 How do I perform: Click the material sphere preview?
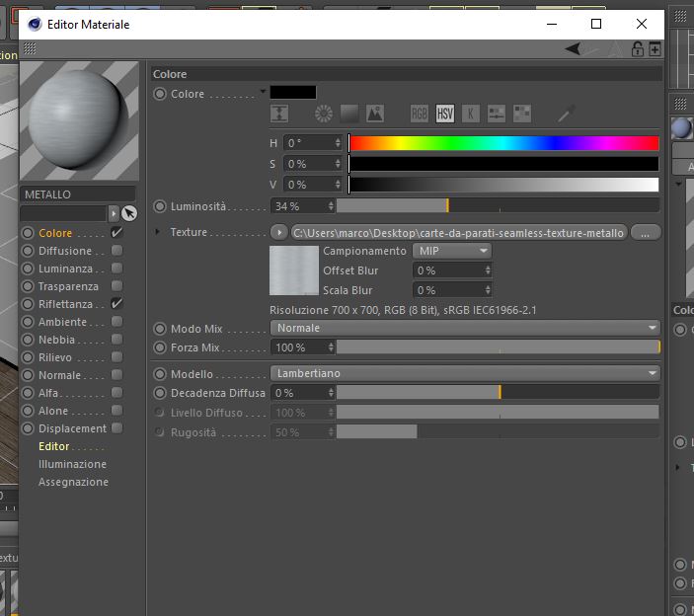pyautogui.click(x=79, y=120)
